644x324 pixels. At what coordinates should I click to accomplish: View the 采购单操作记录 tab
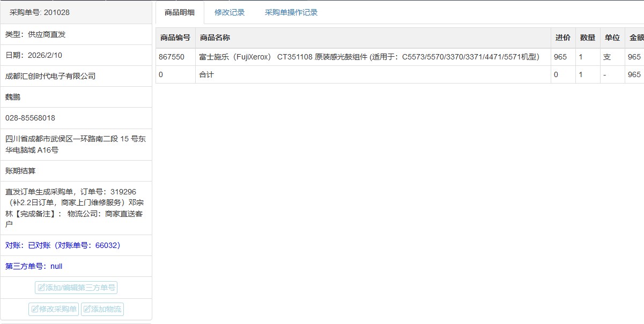point(291,12)
